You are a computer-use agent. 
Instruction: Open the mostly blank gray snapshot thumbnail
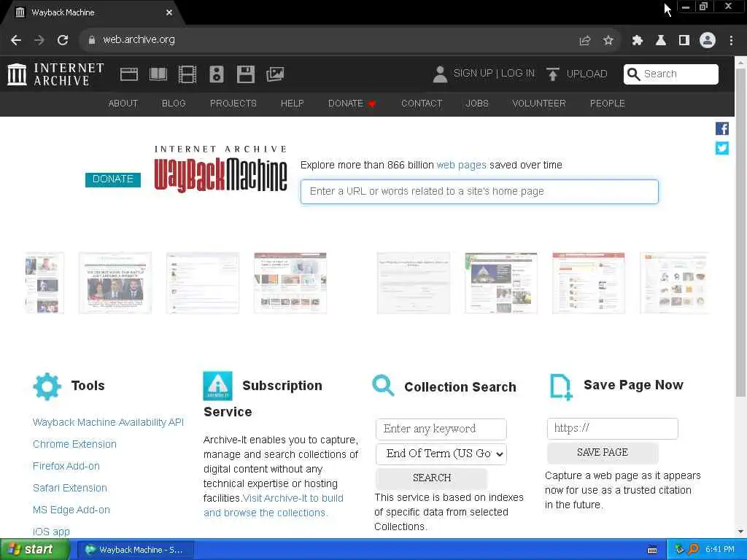click(x=413, y=283)
